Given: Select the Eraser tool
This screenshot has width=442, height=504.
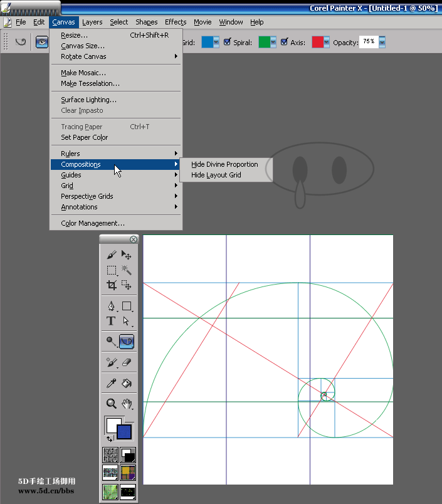Looking at the screenshot, I should pyautogui.click(x=127, y=362).
